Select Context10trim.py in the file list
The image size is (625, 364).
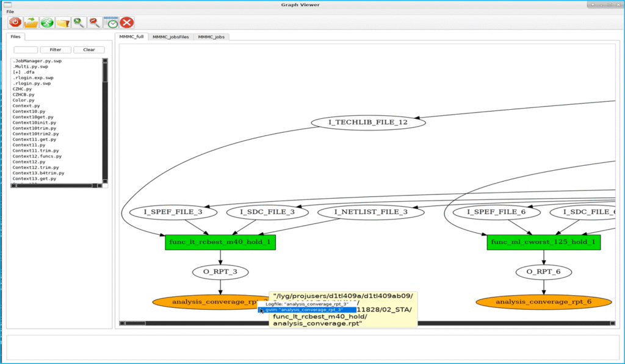pos(35,129)
